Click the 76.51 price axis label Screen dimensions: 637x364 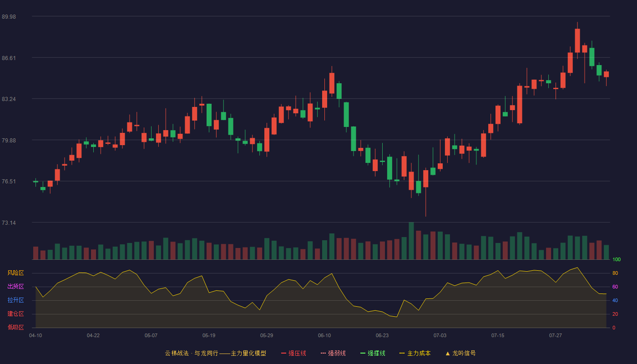[x=9, y=182]
